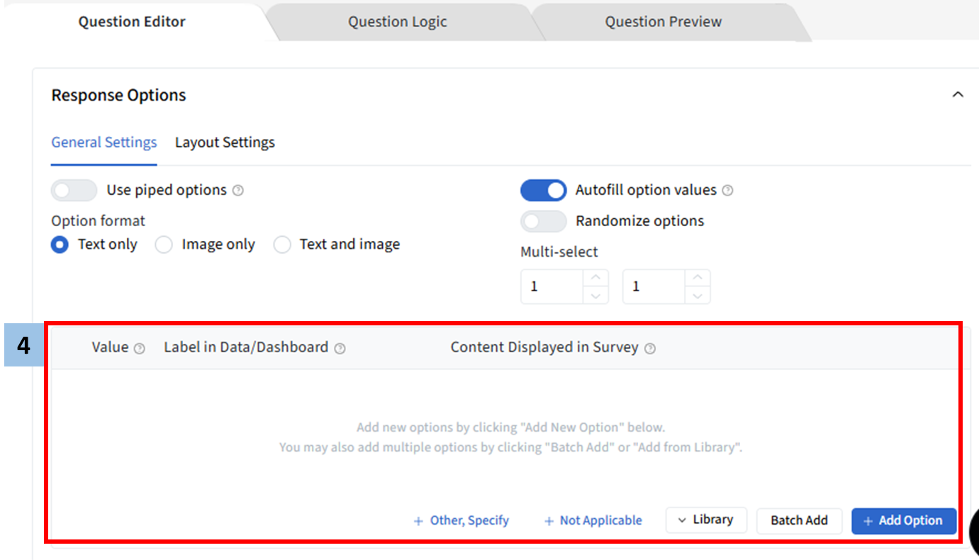Click help icon next to Value column

pos(140,348)
